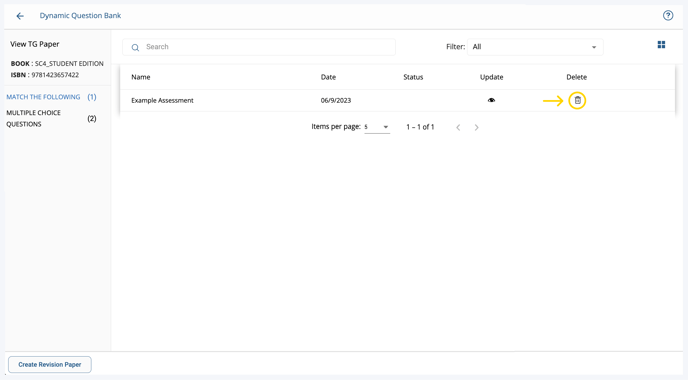Click the BOOK SC4_STUDENT EDITION text
This screenshot has height=380, width=688.
(57, 64)
